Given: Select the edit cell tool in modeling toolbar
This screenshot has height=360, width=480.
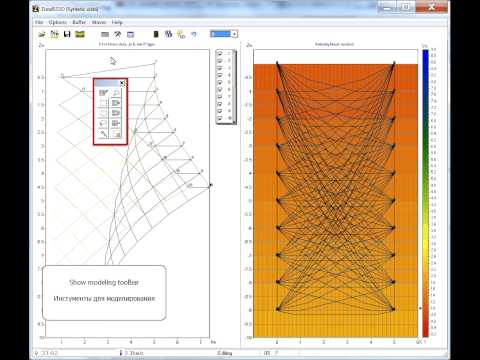Looking at the screenshot, I should (x=103, y=93).
